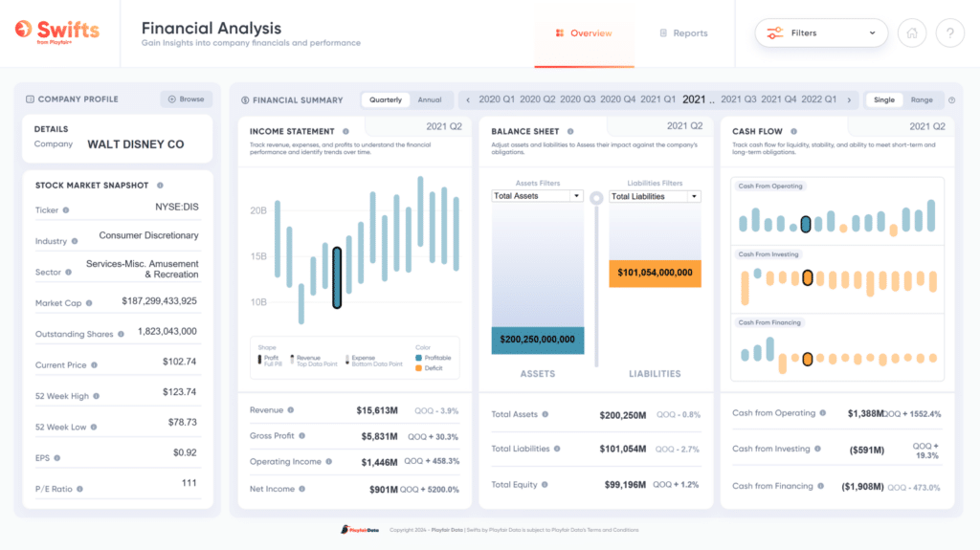
Task: Select the 2021 Q4 period
Action: 778,99
